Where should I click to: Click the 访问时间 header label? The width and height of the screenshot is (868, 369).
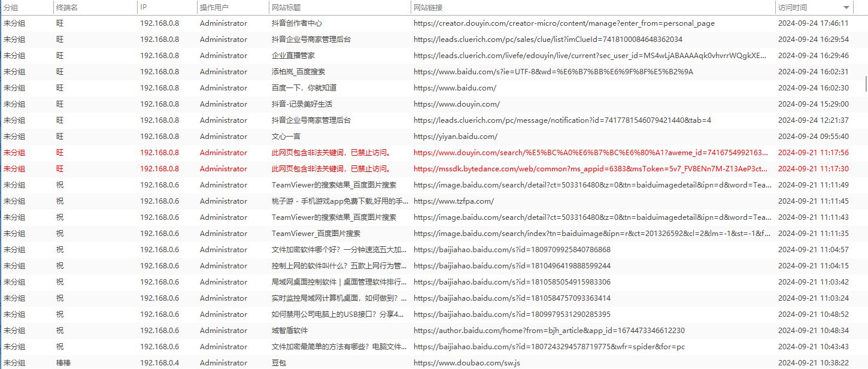(x=792, y=8)
